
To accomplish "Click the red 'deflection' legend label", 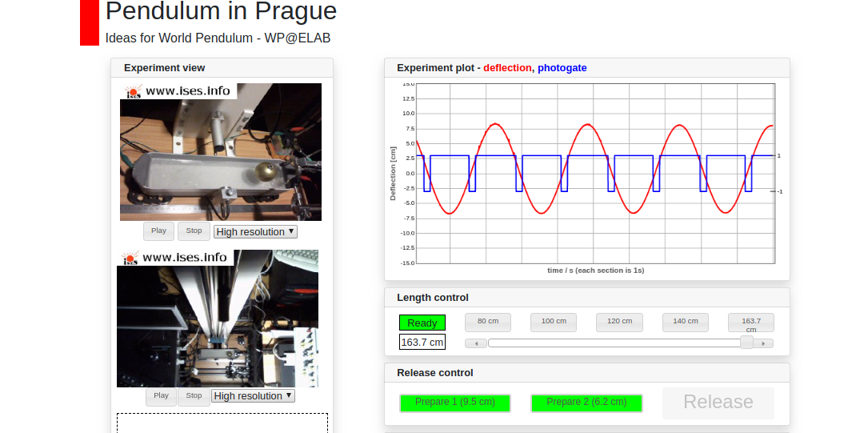I will pos(507,68).
